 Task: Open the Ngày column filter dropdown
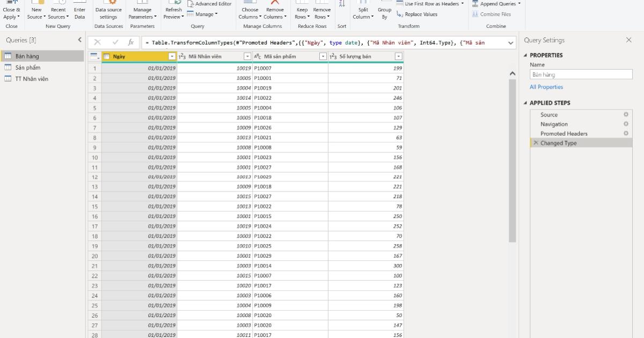click(172, 55)
